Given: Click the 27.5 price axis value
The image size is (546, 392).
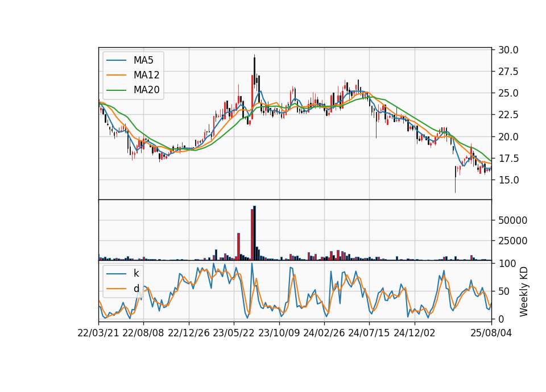Looking at the screenshot, I should coord(508,72).
